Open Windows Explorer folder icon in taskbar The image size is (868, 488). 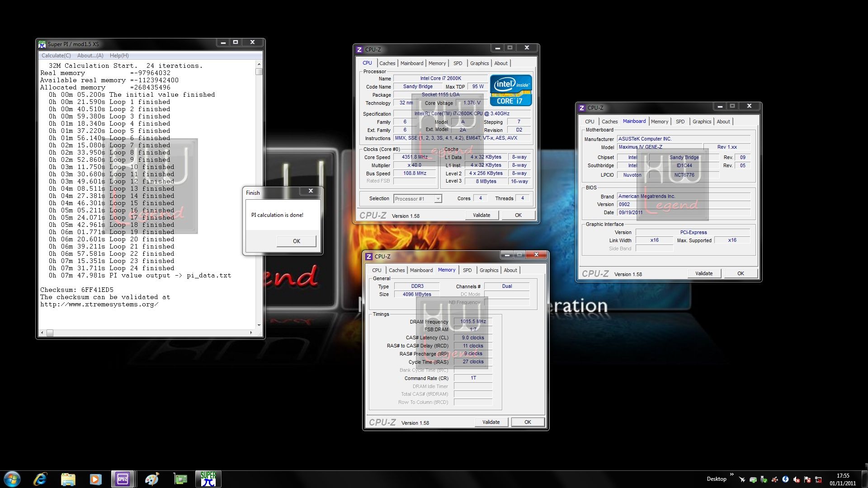(68, 479)
